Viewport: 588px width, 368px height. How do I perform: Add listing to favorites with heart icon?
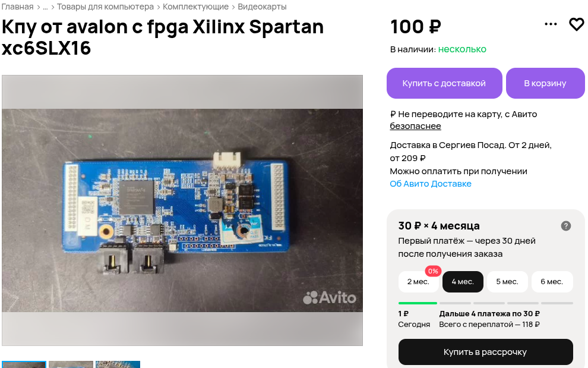(576, 24)
